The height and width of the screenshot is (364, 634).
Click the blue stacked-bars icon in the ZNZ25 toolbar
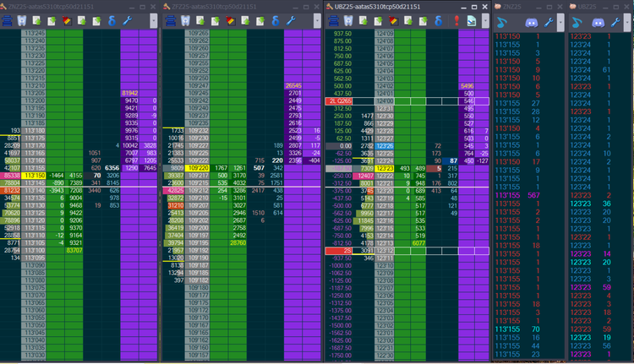[x=8, y=19]
